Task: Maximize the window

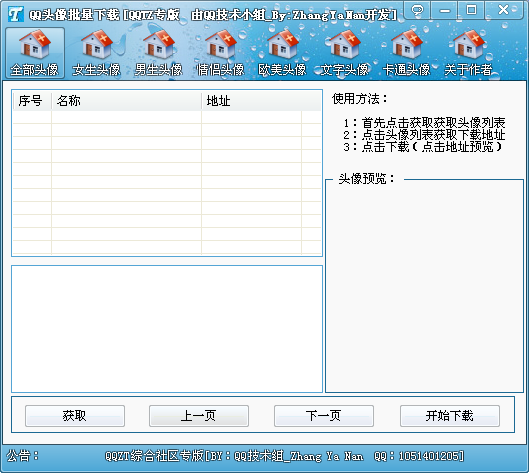Action: click(471, 10)
